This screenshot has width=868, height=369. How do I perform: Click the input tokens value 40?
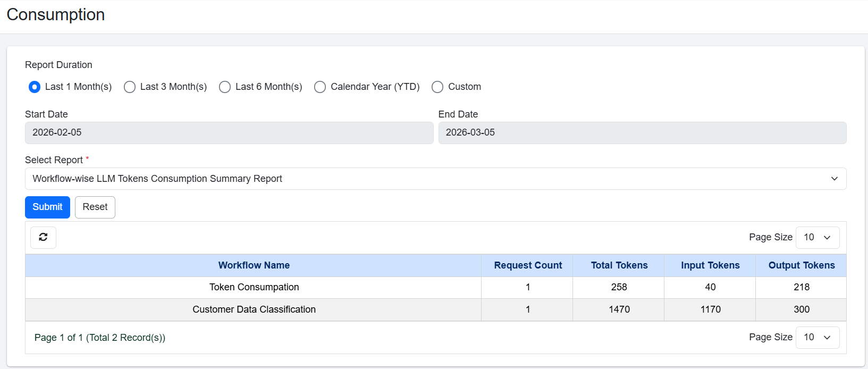point(710,287)
